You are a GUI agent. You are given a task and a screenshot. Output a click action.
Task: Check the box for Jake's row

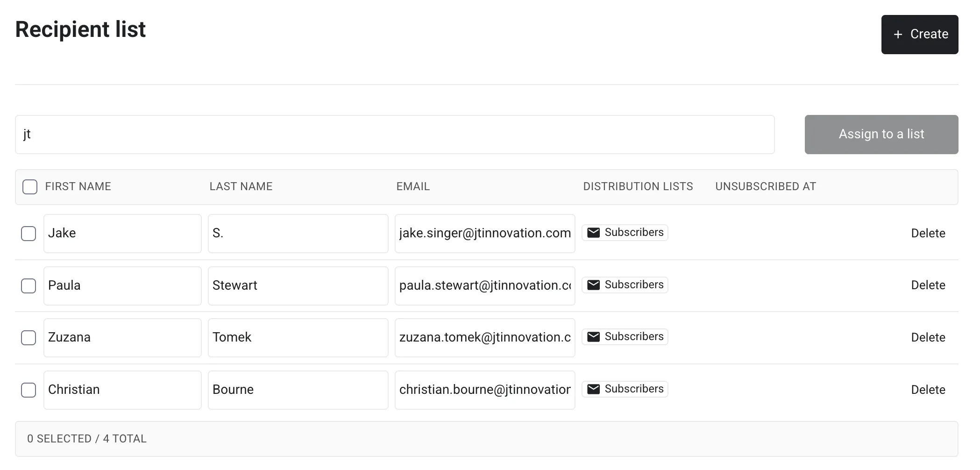point(28,234)
